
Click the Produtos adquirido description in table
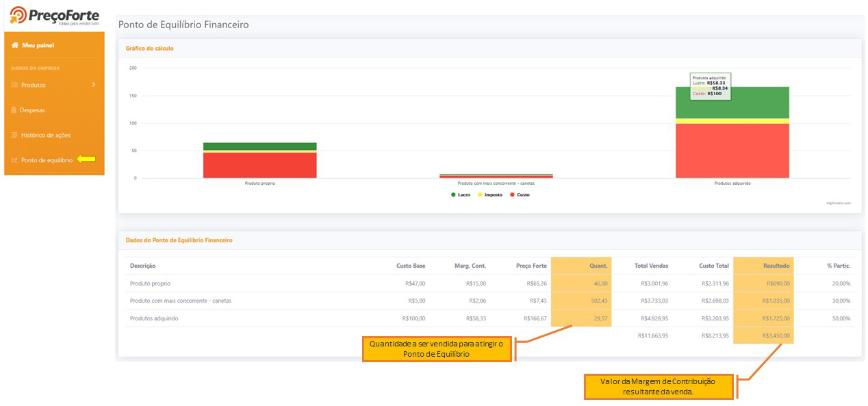pos(154,318)
